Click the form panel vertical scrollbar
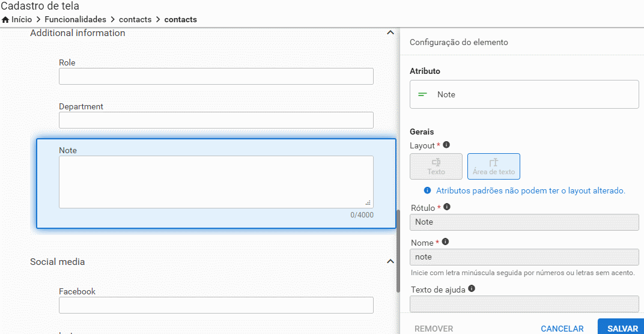644x334 pixels. click(x=398, y=251)
